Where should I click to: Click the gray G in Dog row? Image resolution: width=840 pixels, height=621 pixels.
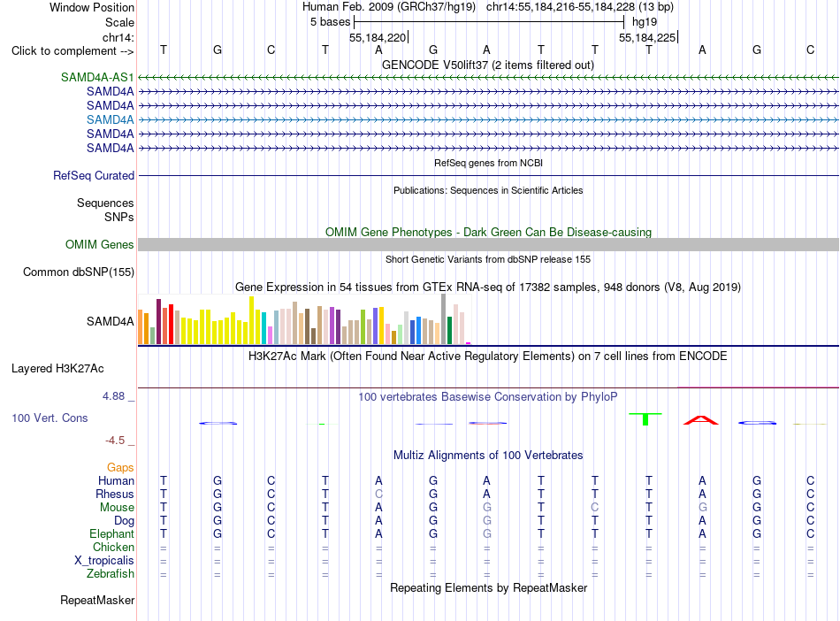click(x=487, y=521)
